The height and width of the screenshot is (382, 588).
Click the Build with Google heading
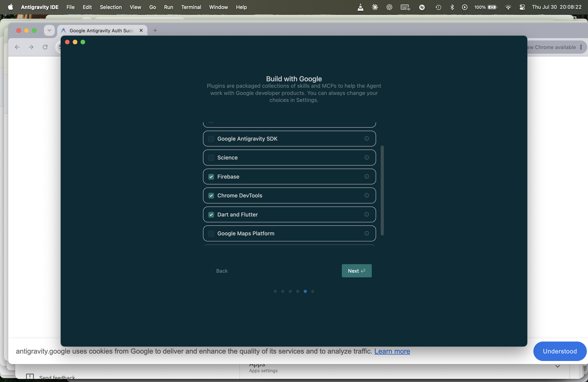point(294,79)
